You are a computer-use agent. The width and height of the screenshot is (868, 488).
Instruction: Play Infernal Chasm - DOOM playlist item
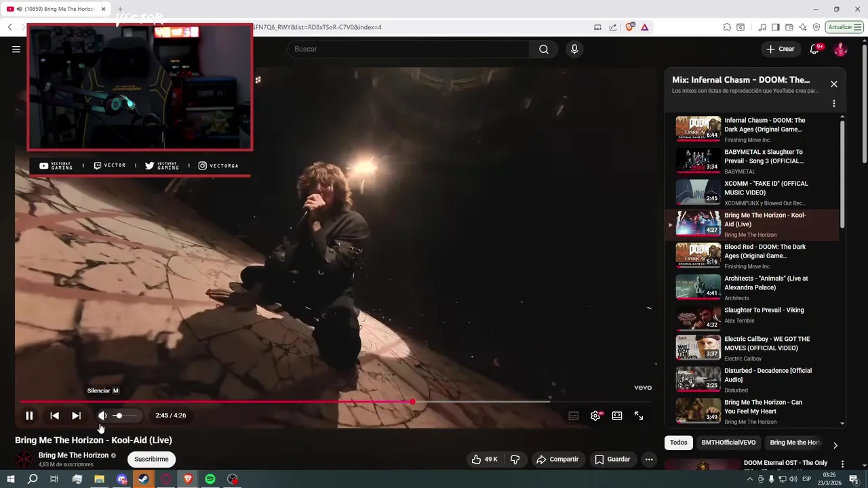point(751,129)
